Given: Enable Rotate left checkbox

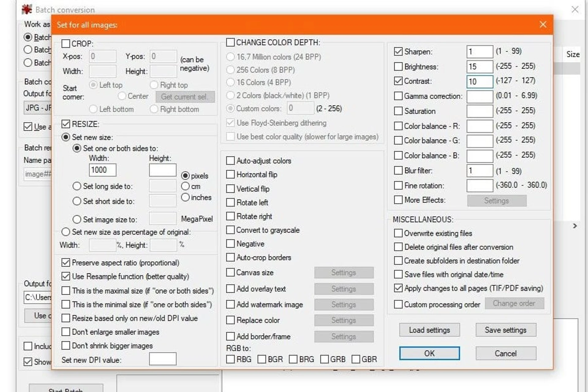Looking at the screenshot, I should coord(230,202).
